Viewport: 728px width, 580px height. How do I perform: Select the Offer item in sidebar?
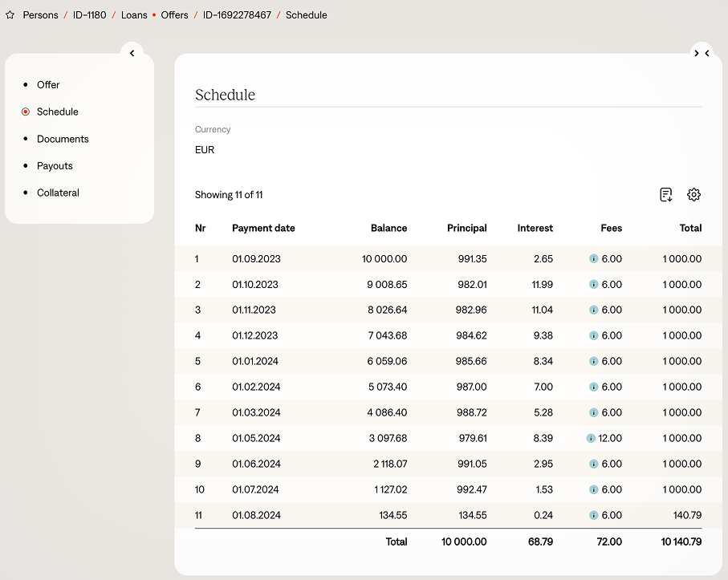pos(48,85)
